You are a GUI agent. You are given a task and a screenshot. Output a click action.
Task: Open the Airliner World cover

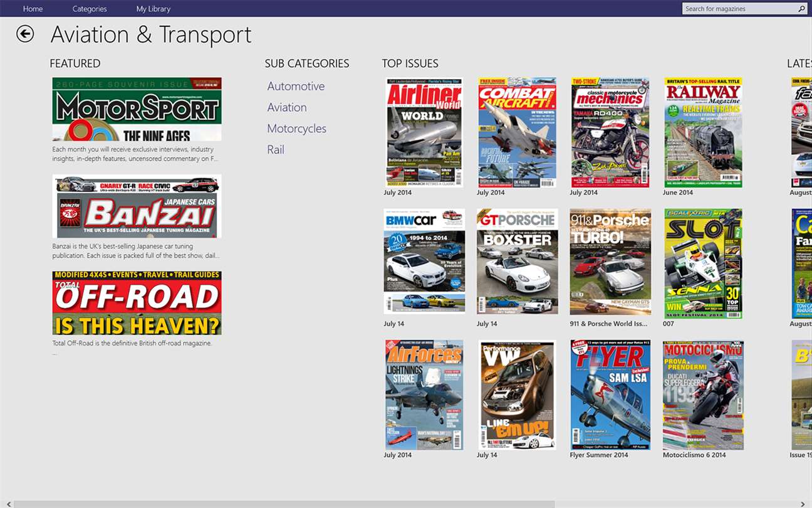(424, 132)
